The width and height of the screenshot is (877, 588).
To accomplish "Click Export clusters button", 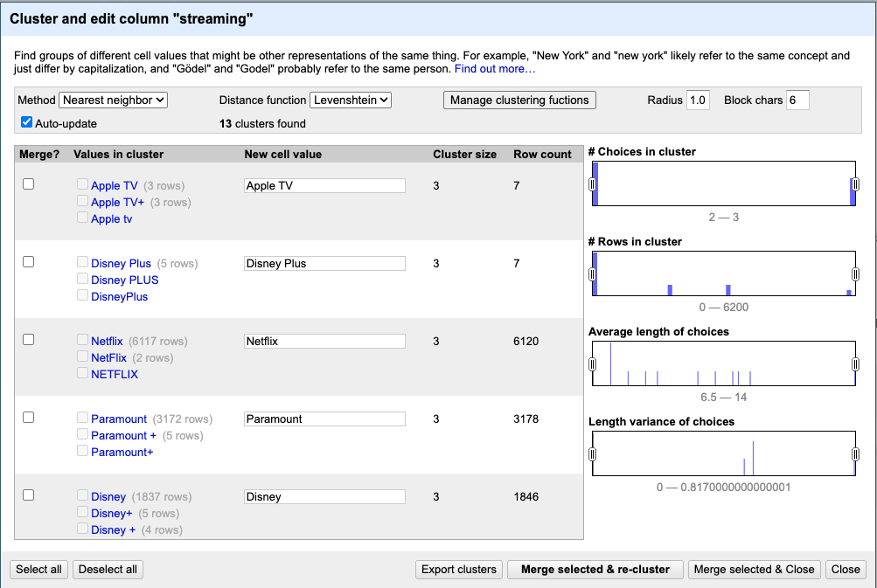I will 459,570.
